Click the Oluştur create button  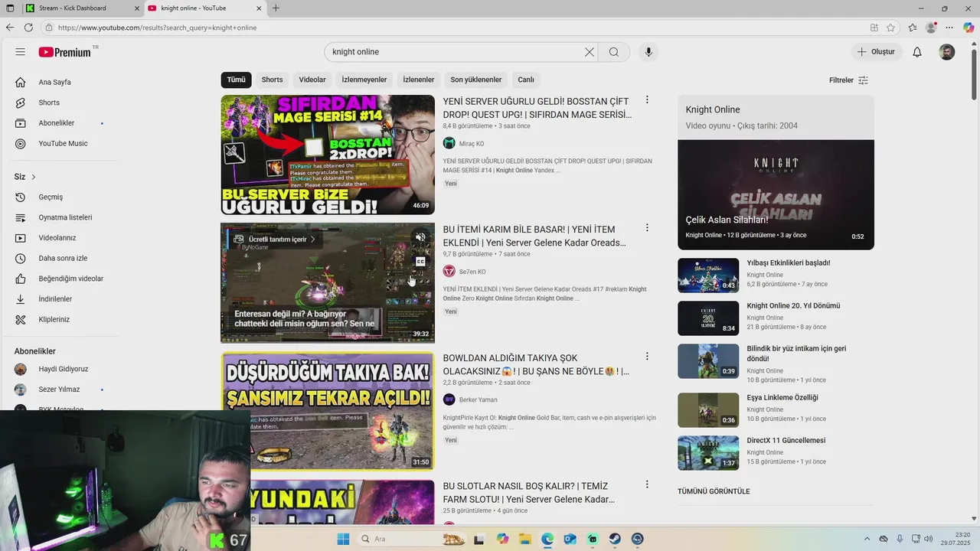[x=876, y=52]
